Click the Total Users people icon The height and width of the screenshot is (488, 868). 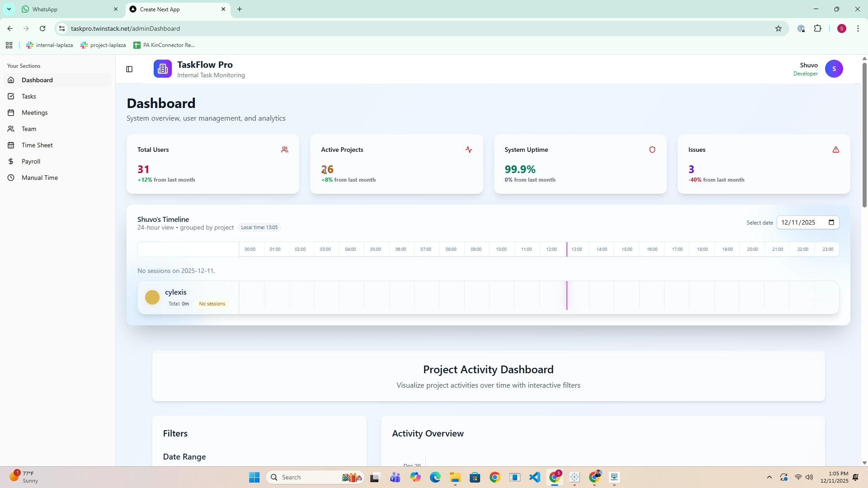point(285,150)
